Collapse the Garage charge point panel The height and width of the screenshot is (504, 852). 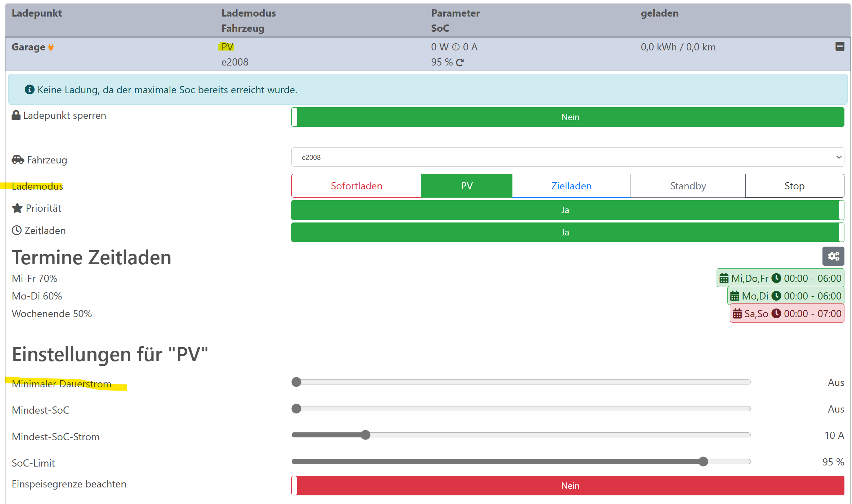point(840,46)
